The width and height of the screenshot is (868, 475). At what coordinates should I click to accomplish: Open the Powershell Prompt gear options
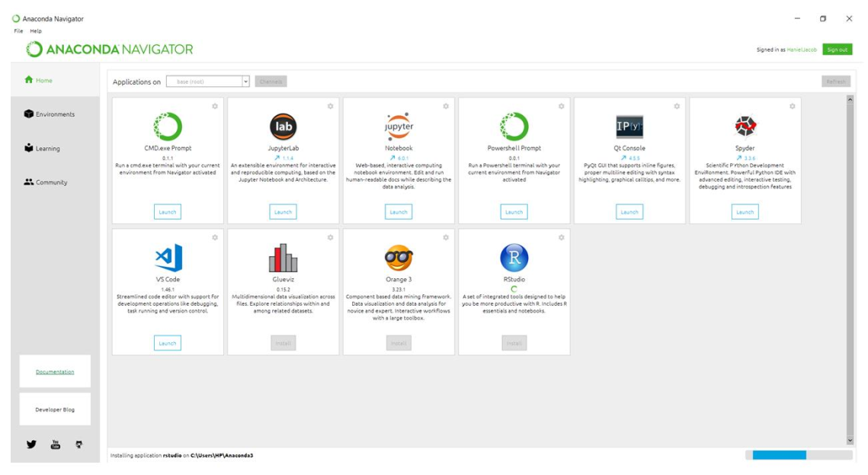coord(562,106)
